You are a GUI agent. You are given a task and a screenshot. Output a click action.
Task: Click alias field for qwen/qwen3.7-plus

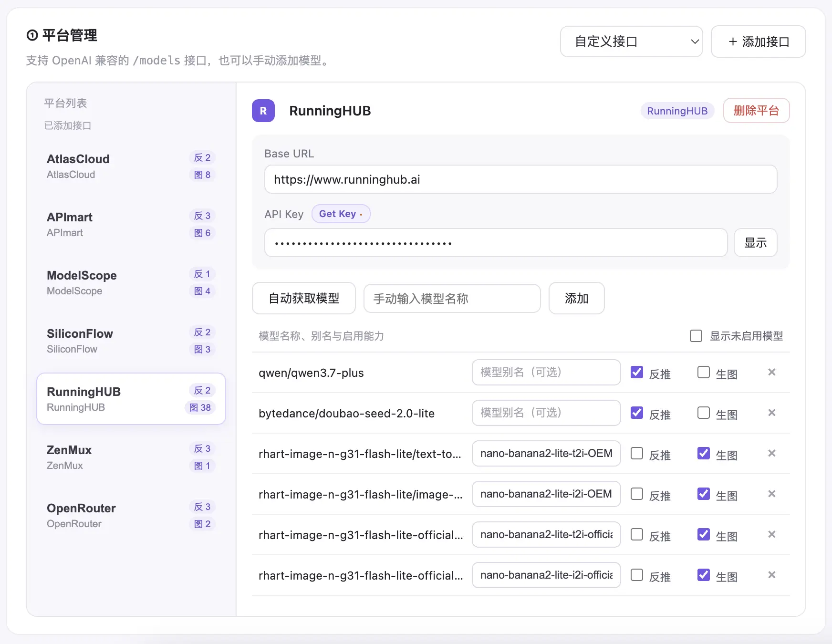pos(546,372)
